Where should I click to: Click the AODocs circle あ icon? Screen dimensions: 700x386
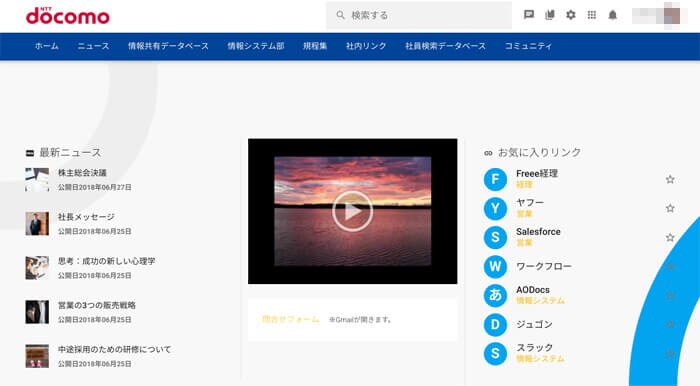495,295
